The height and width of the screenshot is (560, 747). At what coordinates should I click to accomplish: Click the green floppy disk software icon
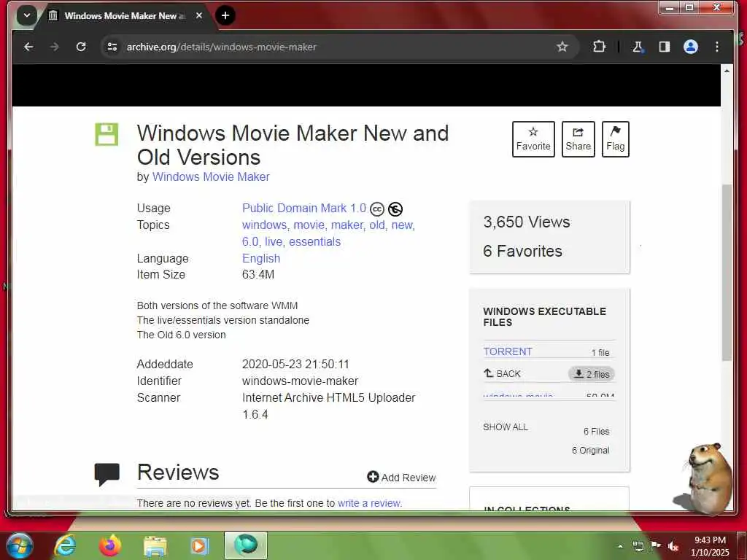[107, 134]
